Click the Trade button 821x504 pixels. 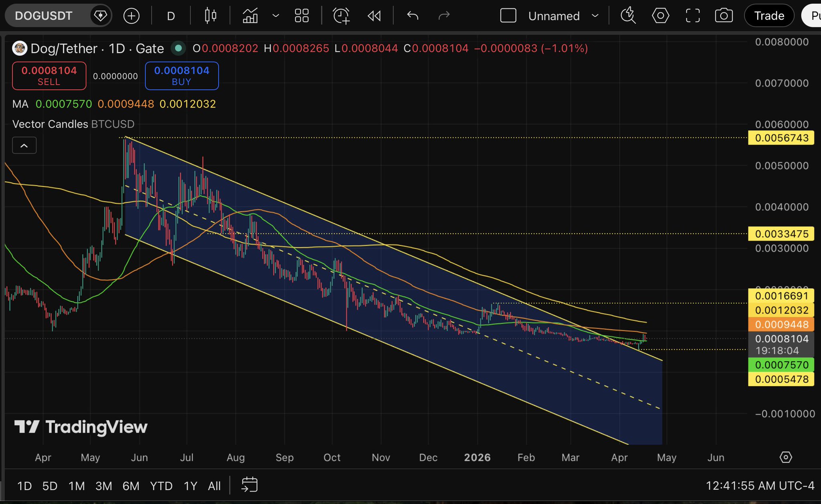tap(768, 16)
